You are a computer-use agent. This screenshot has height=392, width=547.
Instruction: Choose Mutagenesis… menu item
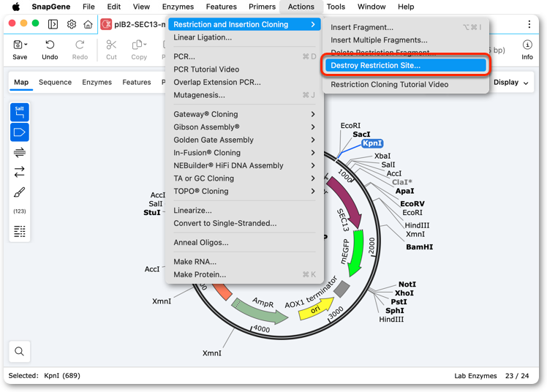[x=244, y=95]
